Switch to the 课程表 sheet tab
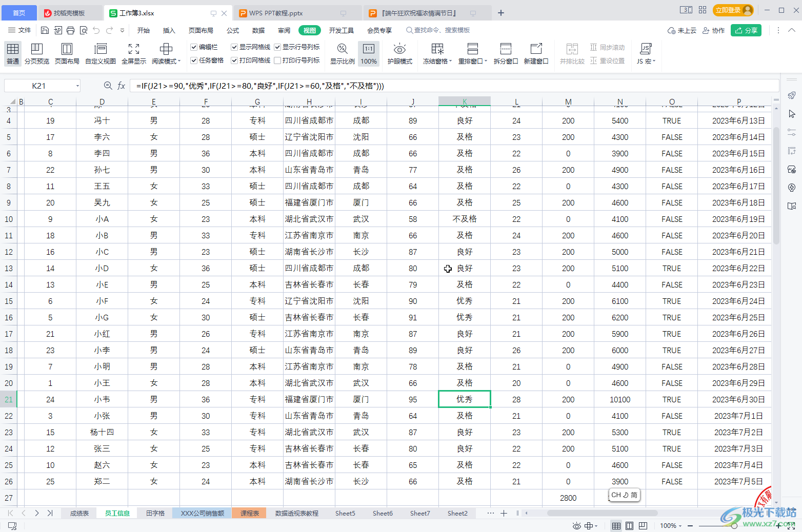The width and height of the screenshot is (802, 532). coord(249,513)
